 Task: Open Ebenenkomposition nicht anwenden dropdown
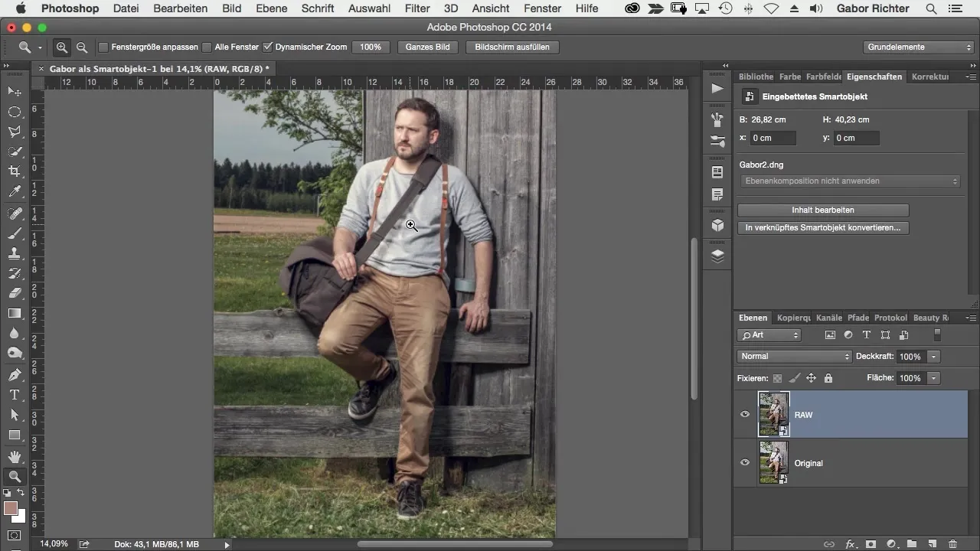[850, 181]
